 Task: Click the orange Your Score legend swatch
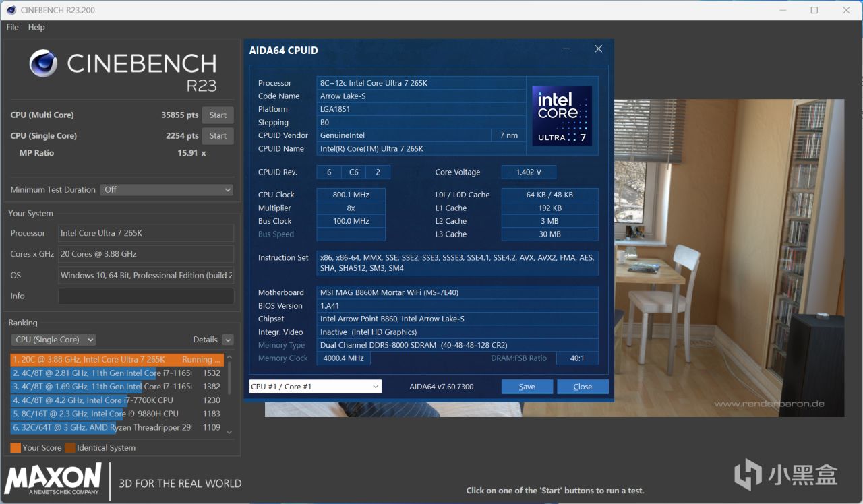pyautogui.click(x=16, y=448)
